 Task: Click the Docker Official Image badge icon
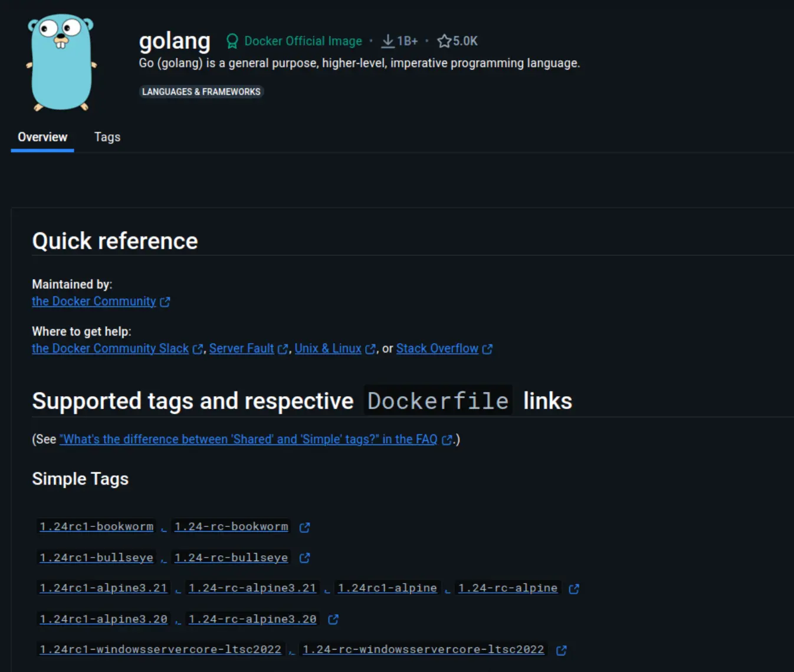[232, 41]
